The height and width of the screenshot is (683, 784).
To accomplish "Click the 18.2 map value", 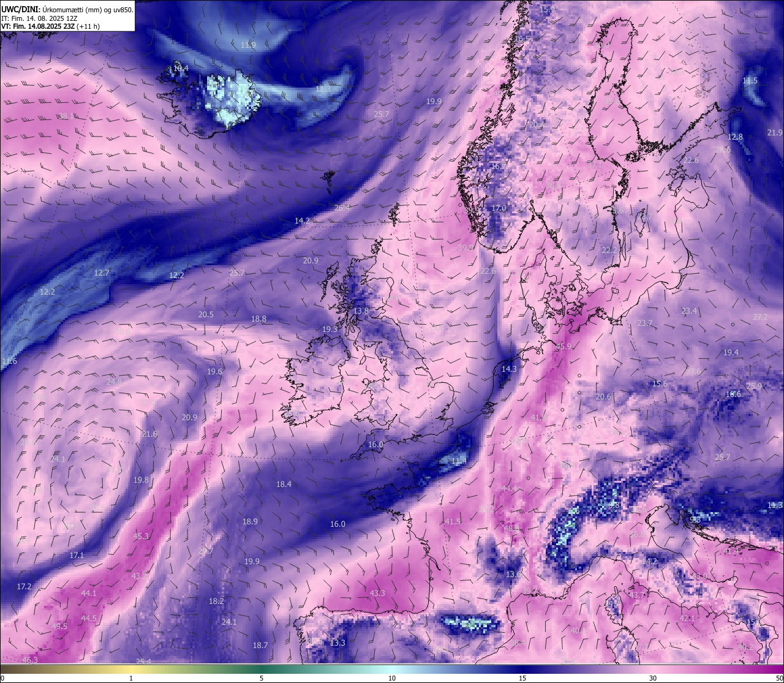I will click(x=216, y=601).
